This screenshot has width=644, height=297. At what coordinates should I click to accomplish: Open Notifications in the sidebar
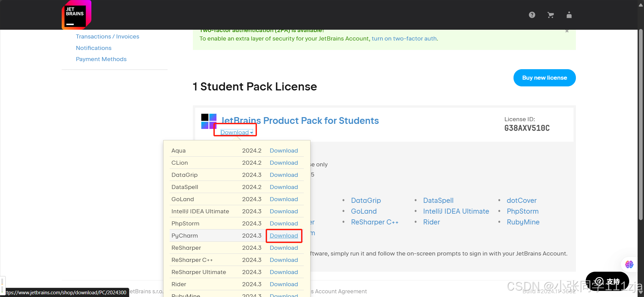coord(94,48)
